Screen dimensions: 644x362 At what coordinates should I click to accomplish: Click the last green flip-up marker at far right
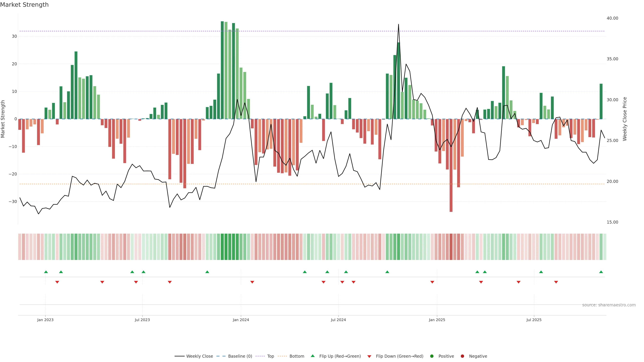601,272
